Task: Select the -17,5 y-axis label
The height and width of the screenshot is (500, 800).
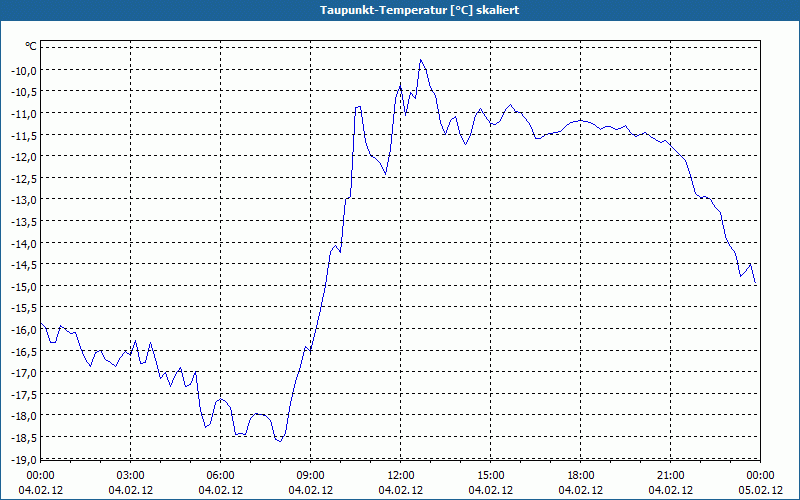Action: (x=23, y=394)
